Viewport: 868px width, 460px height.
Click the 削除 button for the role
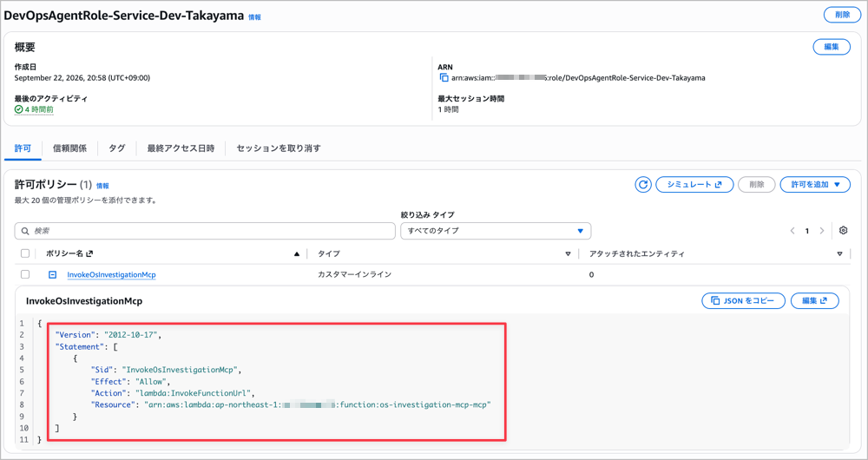pos(843,15)
